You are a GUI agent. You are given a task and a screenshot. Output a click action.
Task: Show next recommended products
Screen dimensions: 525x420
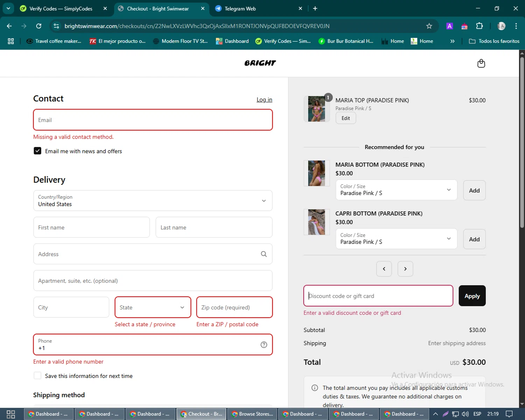[x=405, y=269]
